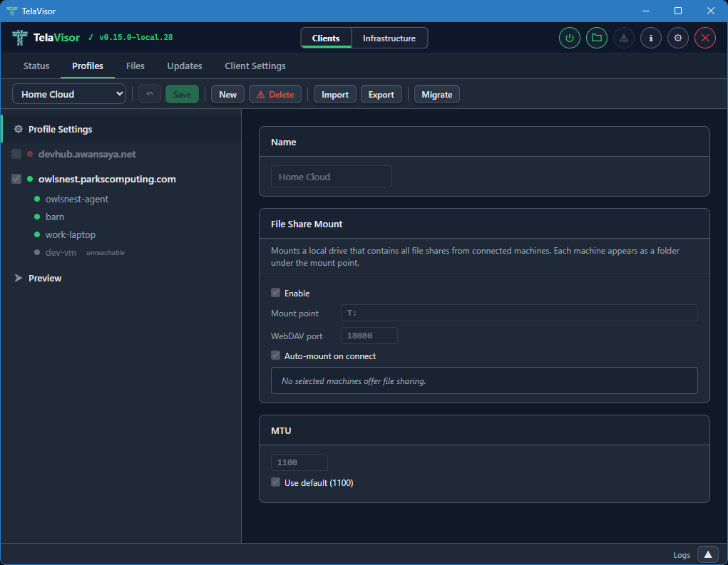Click the Migrate button
Image resolution: width=728 pixels, height=565 pixels.
point(437,94)
